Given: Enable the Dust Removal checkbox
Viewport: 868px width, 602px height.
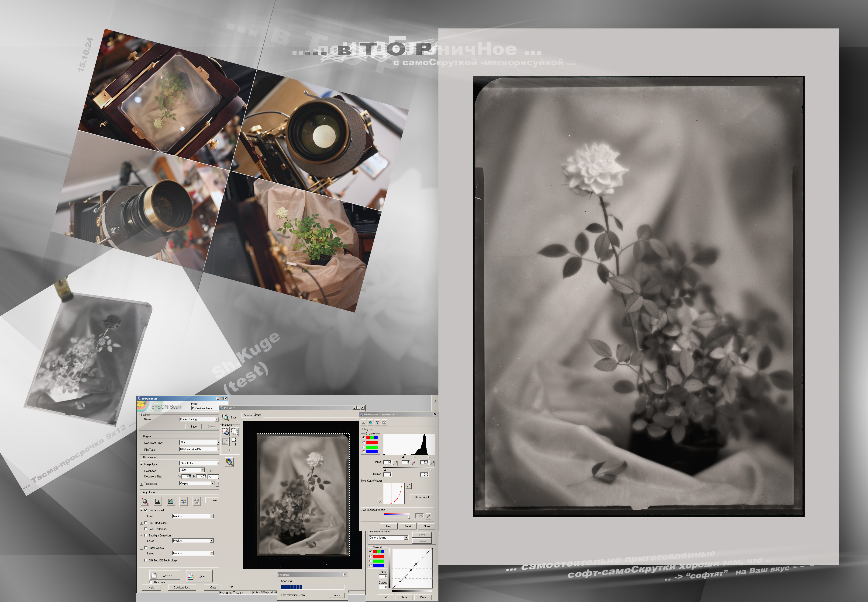Looking at the screenshot, I should click(145, 548).
